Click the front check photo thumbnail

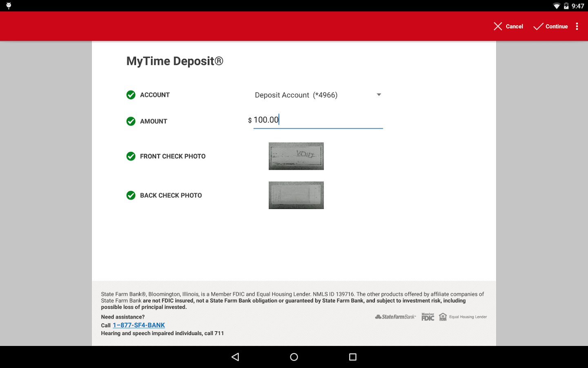296,156
